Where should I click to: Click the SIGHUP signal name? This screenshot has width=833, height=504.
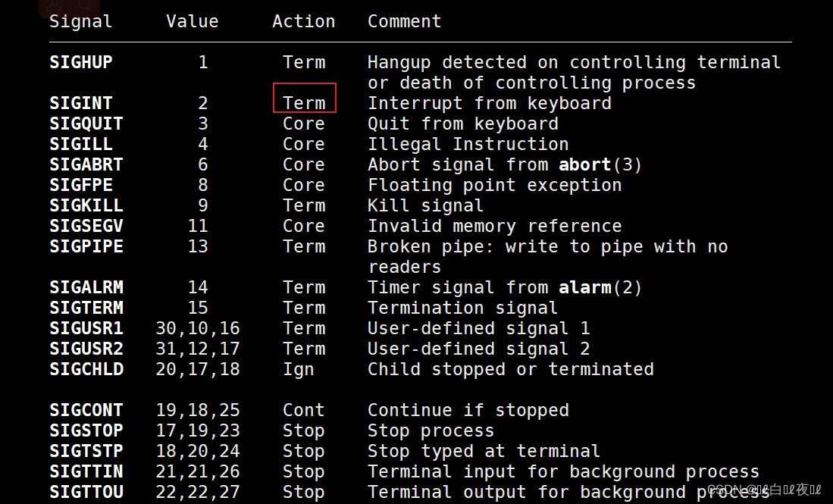click(81, 62)
